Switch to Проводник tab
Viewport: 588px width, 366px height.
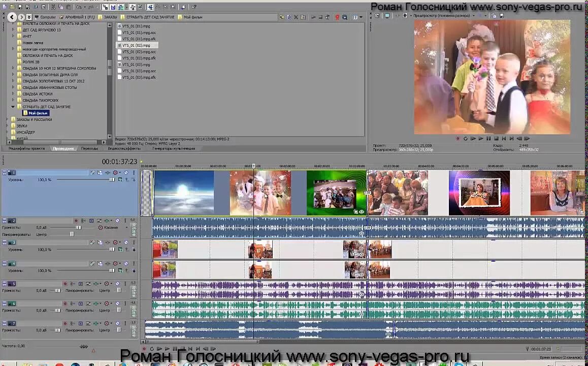click(63, 148)
